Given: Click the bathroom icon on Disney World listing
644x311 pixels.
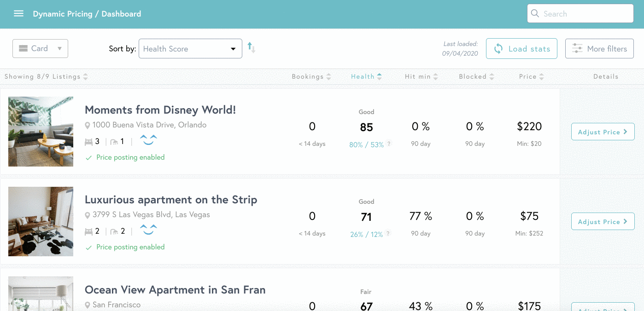Looking at the screenshot, I should point(114,142).
